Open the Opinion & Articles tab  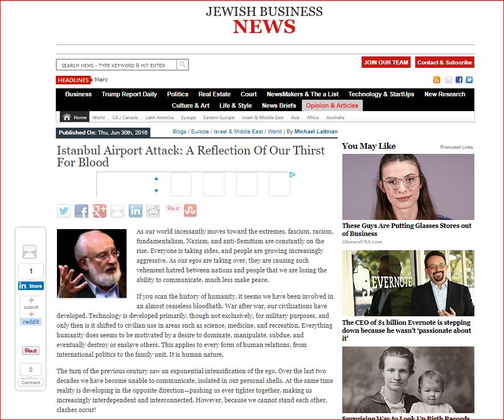(332, 105)
